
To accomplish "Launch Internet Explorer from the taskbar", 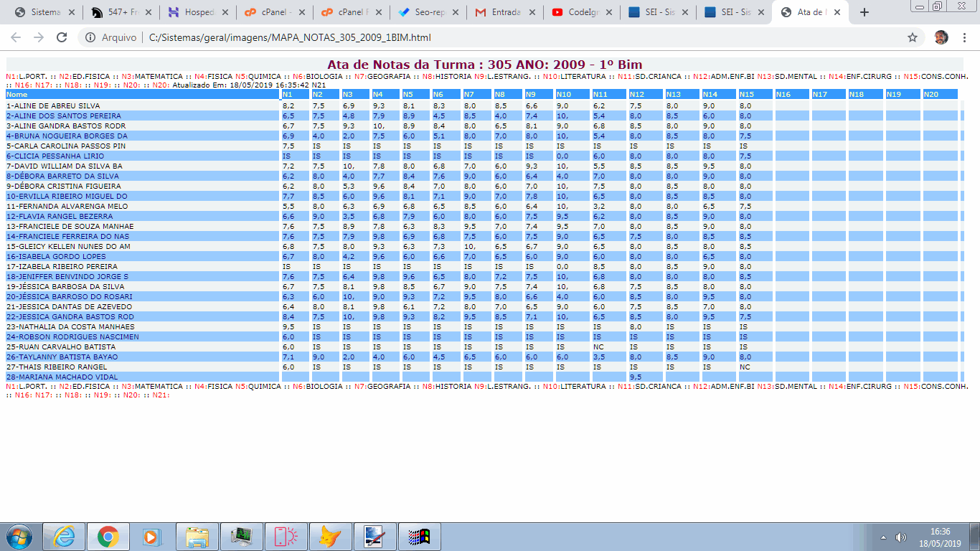I will tap(64, 536).
